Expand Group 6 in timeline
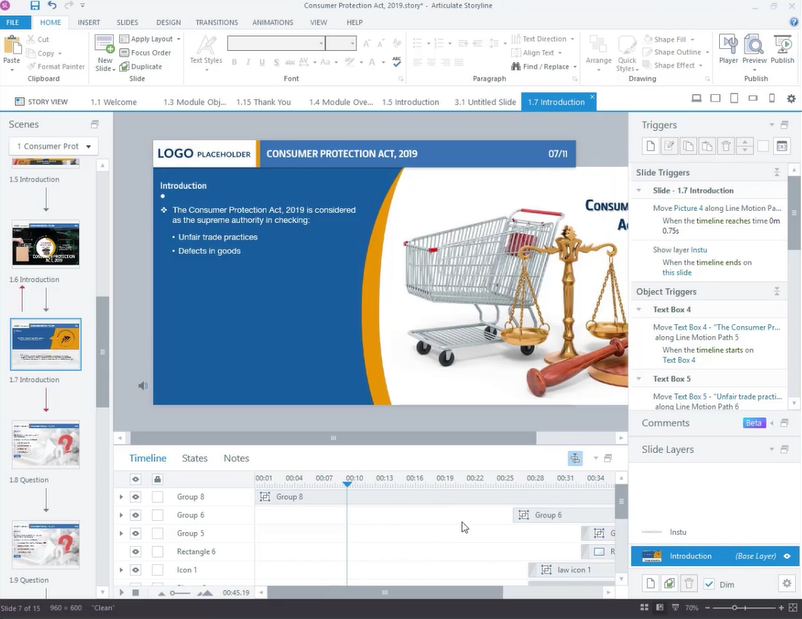 click(x=121, y=515)
